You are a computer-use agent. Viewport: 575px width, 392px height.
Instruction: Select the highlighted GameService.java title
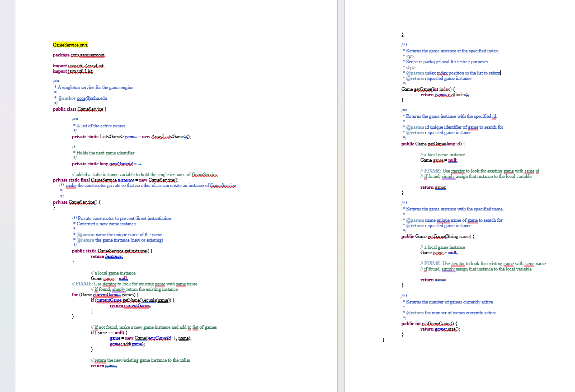coord(70,45)
